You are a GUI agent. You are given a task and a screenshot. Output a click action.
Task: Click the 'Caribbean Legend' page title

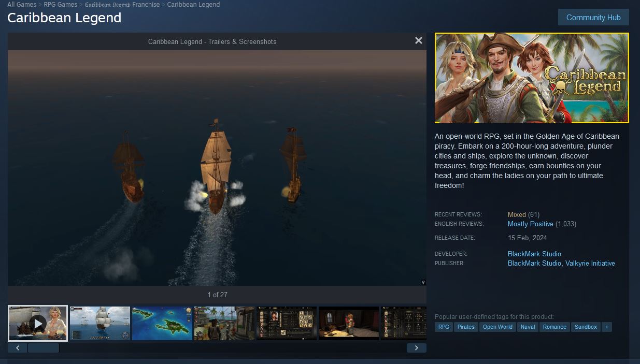[64, 18]
